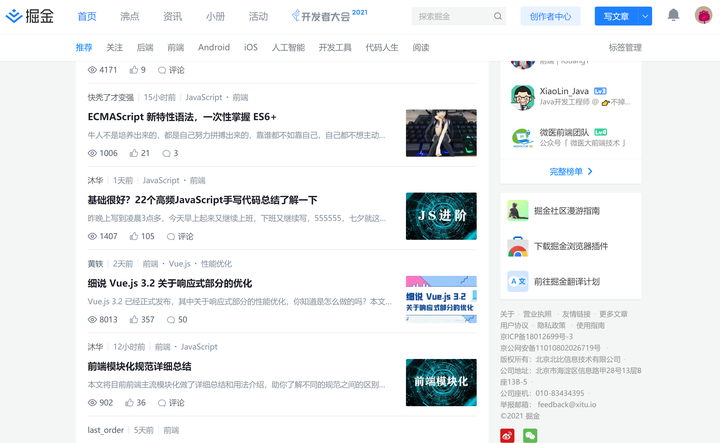Image resolution: width=720 pixels, height=443 pixels.
Task: Open 微医前端团队 author avatar
Action: point(523,137)
